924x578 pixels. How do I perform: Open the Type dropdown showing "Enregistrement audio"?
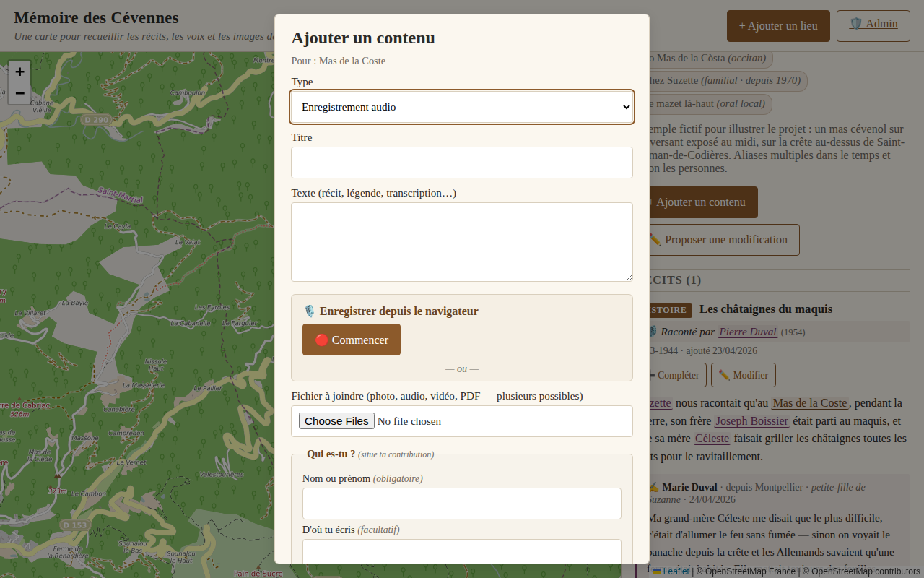pos(461,106)
